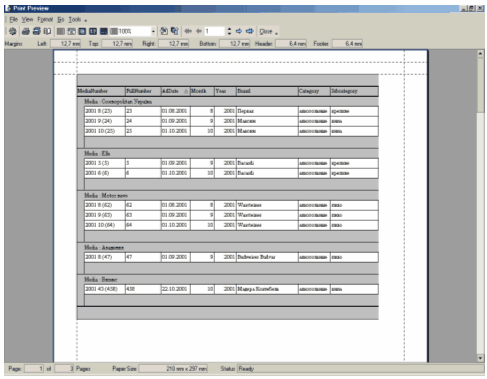The height and width of the screenshot is (379, 487).
Task: Click the Left margin input field
Action: coord(66,44)
